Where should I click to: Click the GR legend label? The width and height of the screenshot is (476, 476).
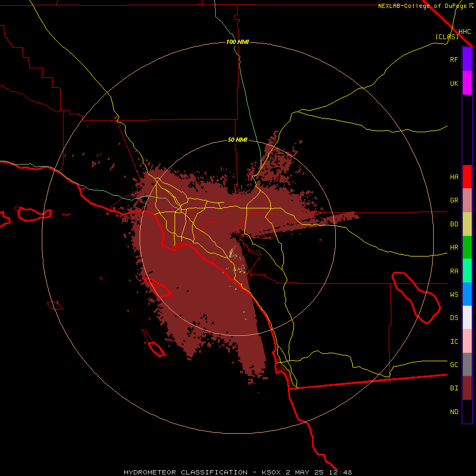tap(454, 200)
